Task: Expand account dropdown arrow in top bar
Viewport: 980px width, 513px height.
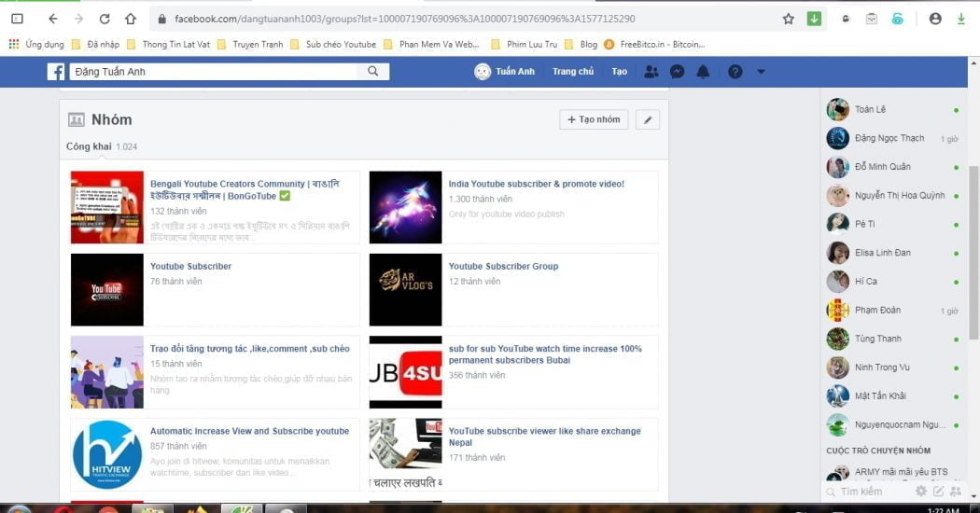Action: click(761, 72)
